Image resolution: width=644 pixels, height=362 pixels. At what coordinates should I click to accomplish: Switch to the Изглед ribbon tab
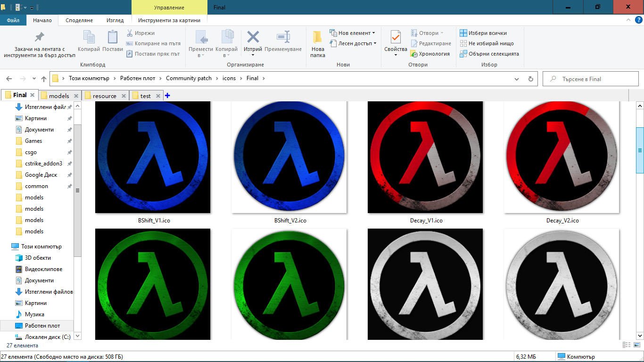pyautogui.click(x=115, y=20)
